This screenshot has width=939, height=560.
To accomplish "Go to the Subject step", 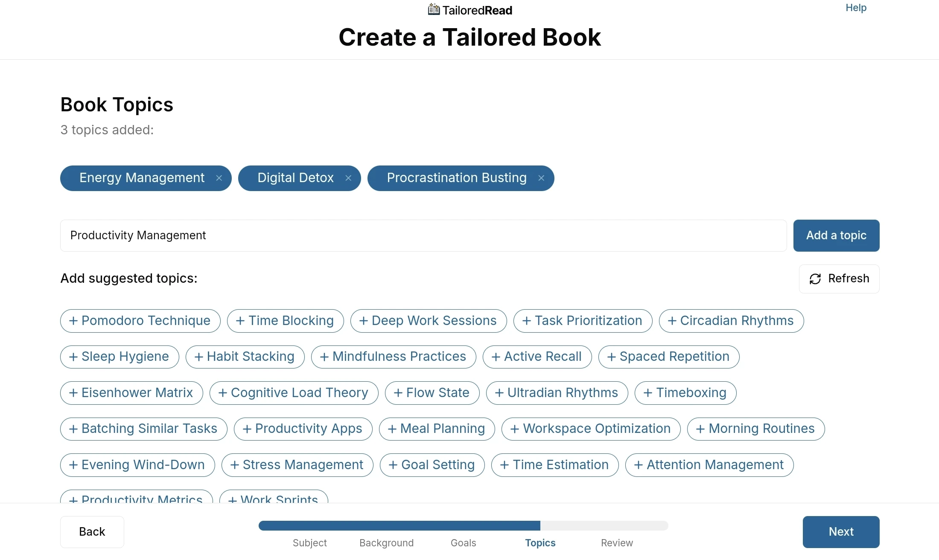I will pos(309,543).
